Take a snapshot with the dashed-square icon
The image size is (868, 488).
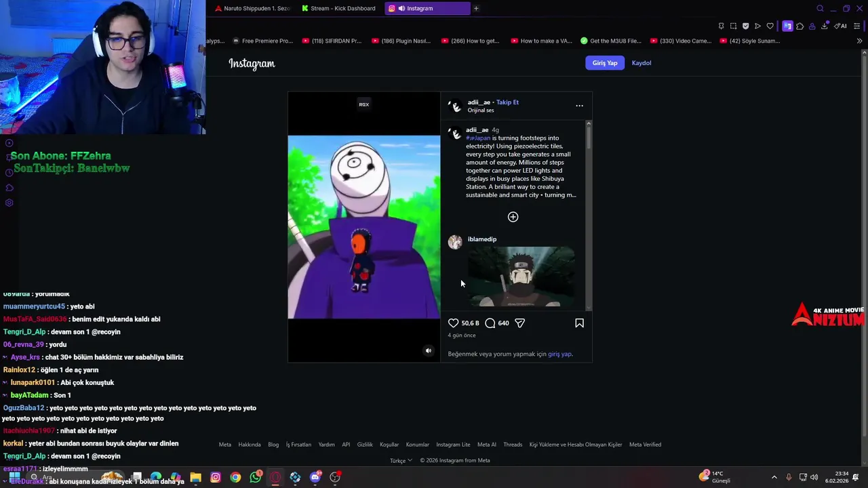tap(733, 26)
